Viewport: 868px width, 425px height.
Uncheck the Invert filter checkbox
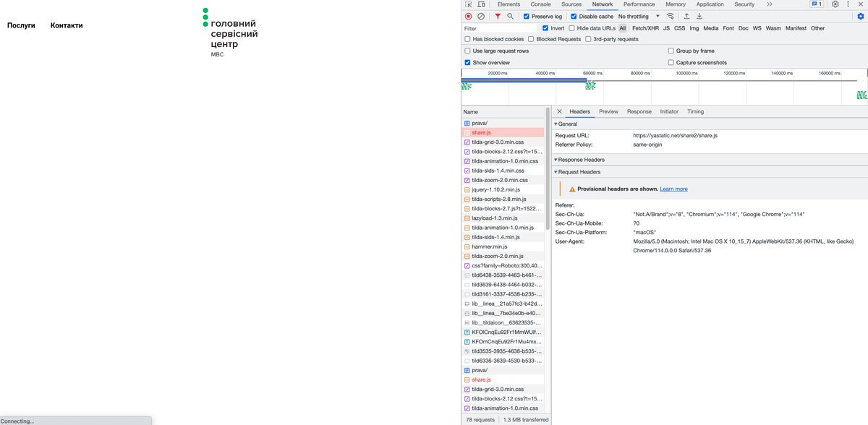pyautogui.click(x=545, y=28)
